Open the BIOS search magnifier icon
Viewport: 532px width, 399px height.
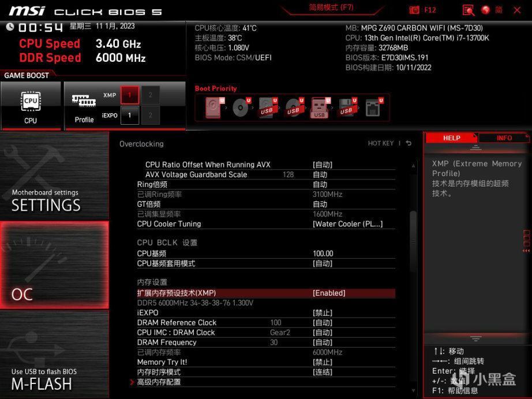pyautogui.click(x=469, y=10)
